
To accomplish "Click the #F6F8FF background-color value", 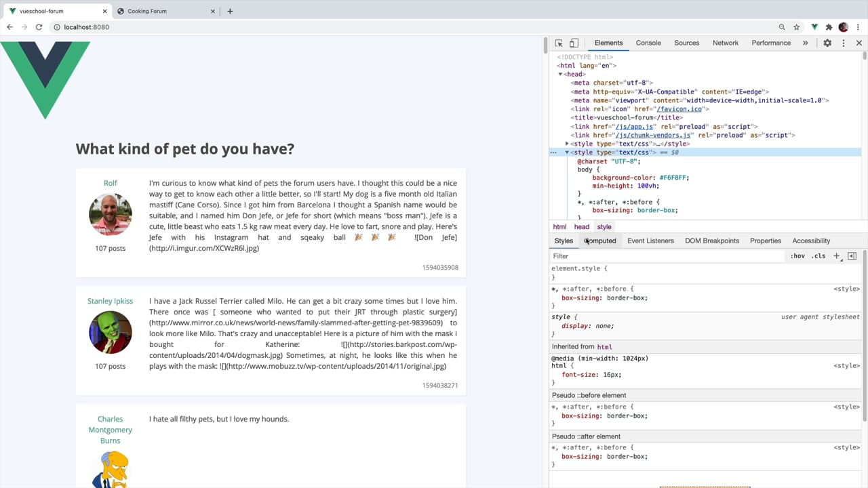I will [x=674, y=178].
